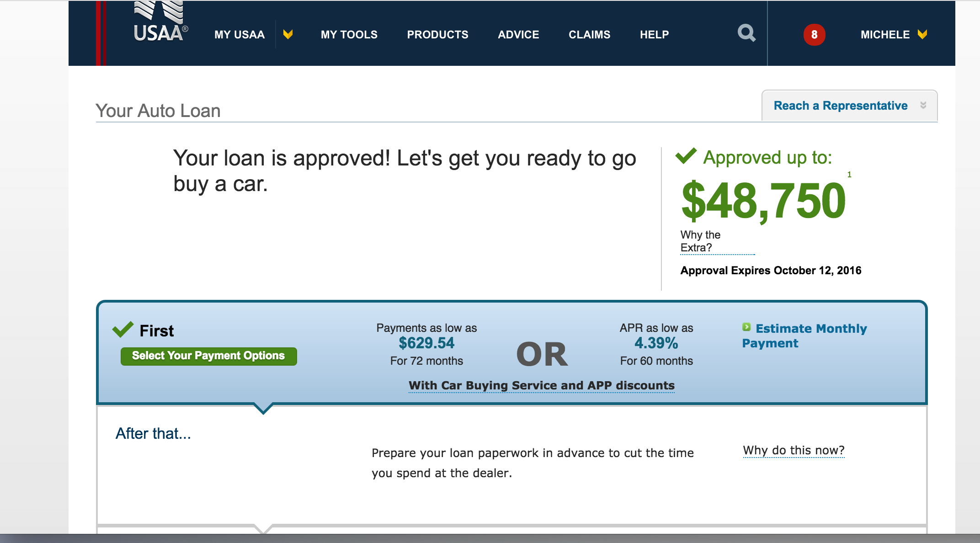
Task: Open the search magnifier icon
Action: [x=746, y=33]
